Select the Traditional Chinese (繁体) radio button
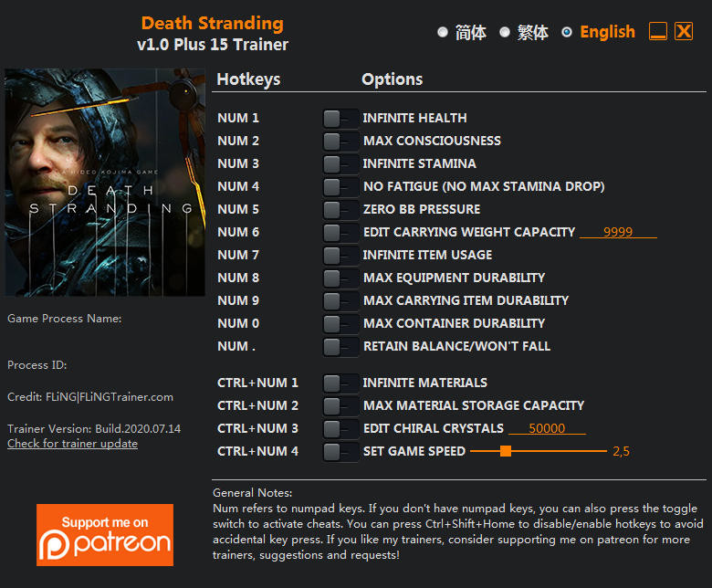 coord(505,32)
